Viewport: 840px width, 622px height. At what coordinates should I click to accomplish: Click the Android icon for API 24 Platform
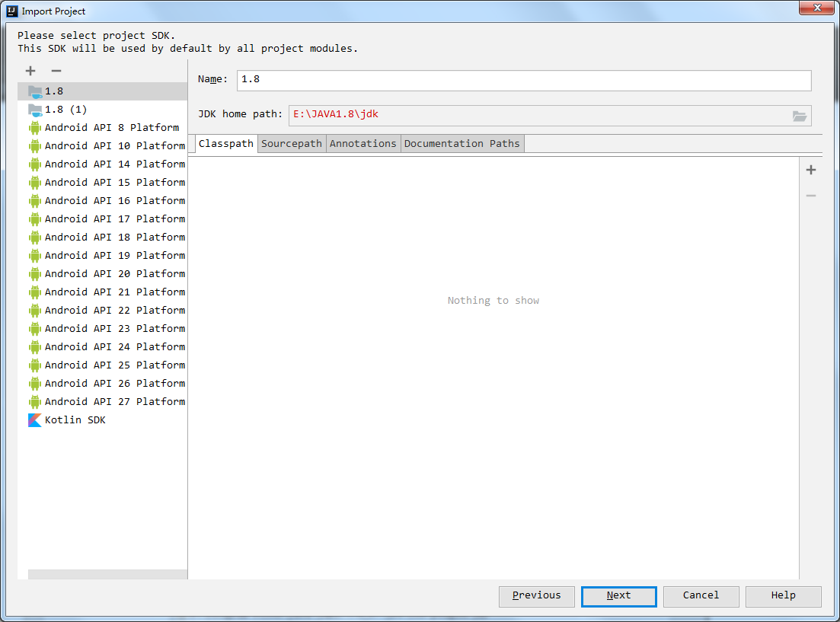coord(35,346)
